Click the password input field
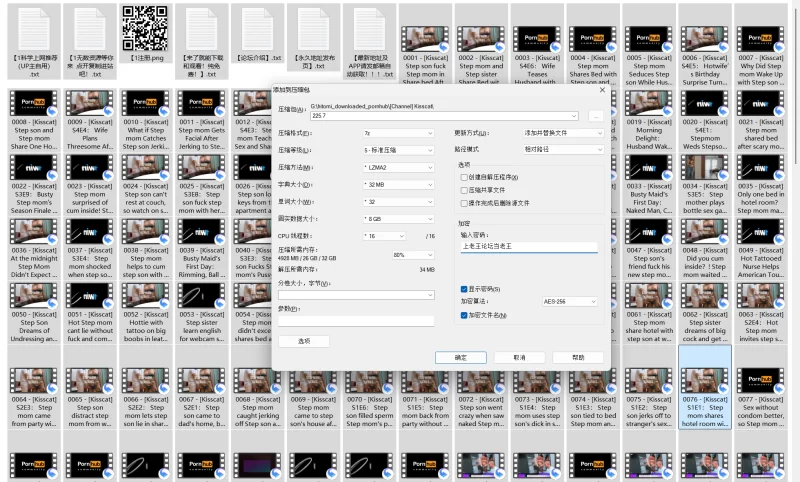This screenshot has height=482, width=800. (527, 246)
